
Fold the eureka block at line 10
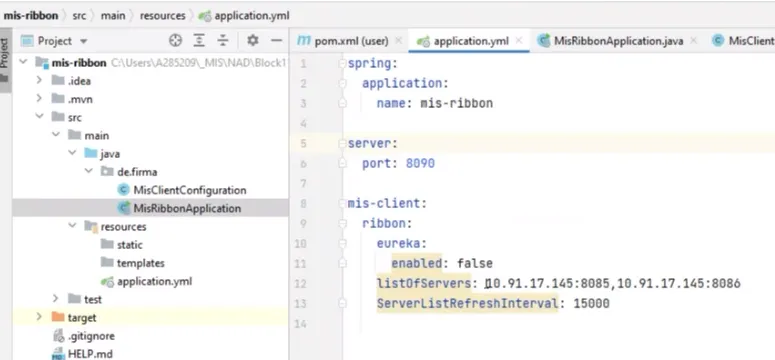click(342, 243)
